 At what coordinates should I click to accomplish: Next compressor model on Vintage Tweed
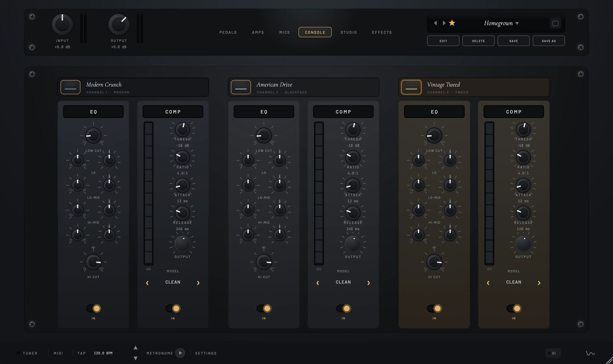(x=539, y=283)
